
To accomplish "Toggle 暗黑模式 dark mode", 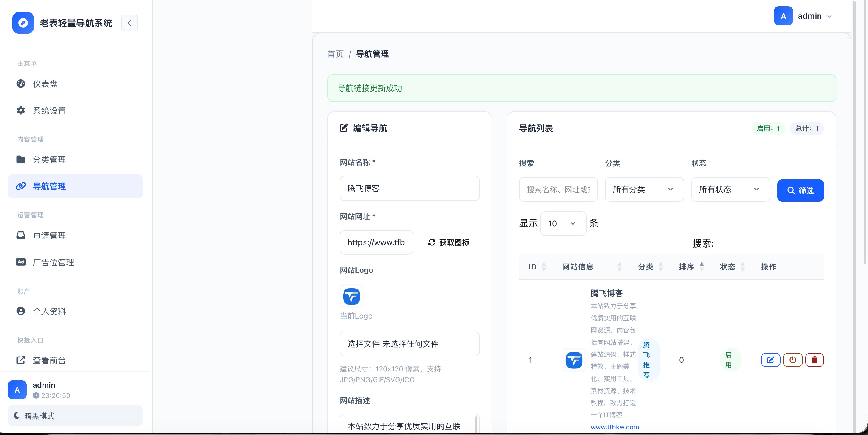I will (x=75, y=416).
